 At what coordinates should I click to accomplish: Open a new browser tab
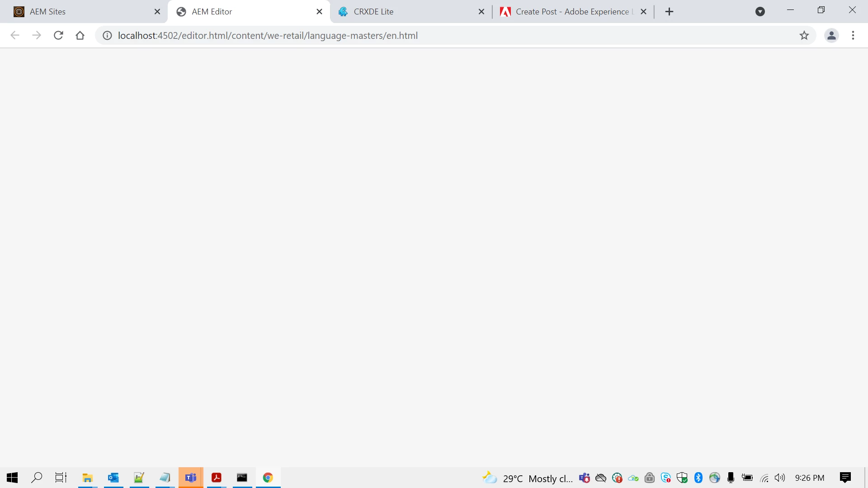670,12
